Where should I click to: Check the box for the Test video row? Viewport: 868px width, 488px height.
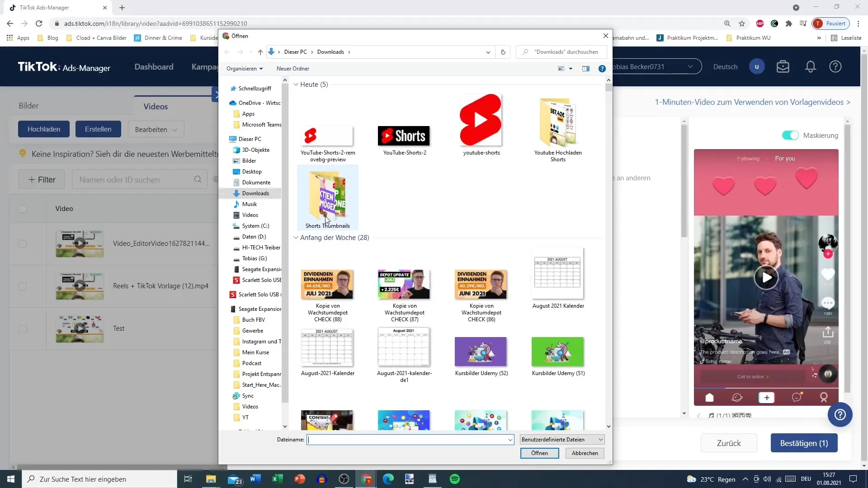tap(23, 328)
